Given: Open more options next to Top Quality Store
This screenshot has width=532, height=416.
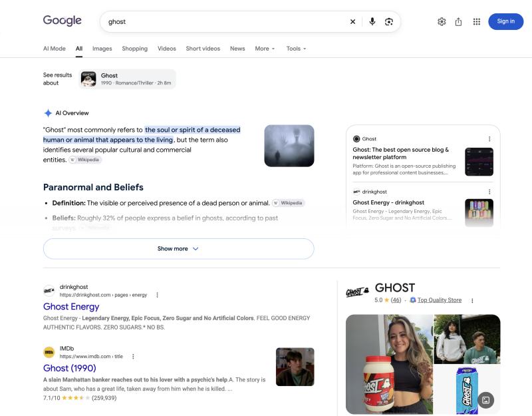Looking at the screenshot, I should [472, 301].
